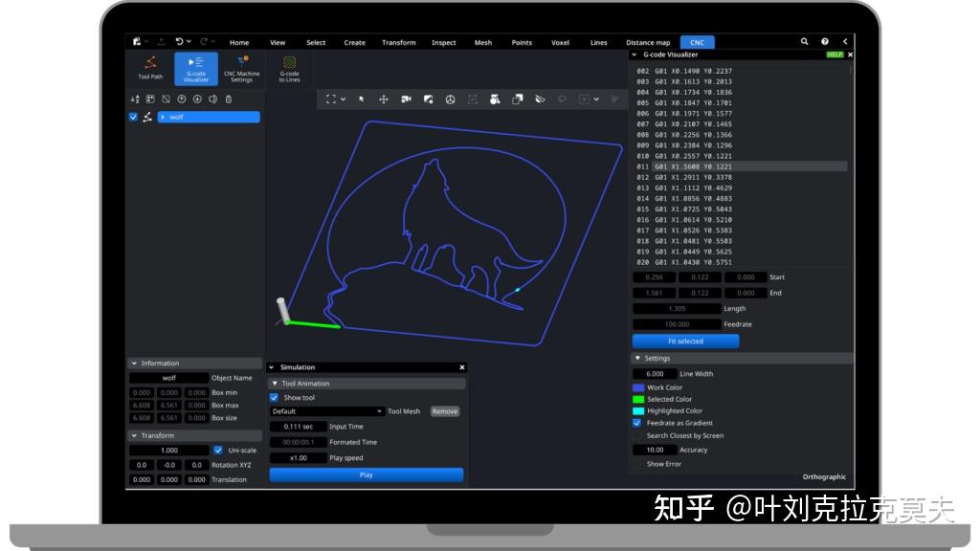The width and height of the screenshot is (980, 551).
Task: Click the Accuracy value field
Action: coord(655,450)
